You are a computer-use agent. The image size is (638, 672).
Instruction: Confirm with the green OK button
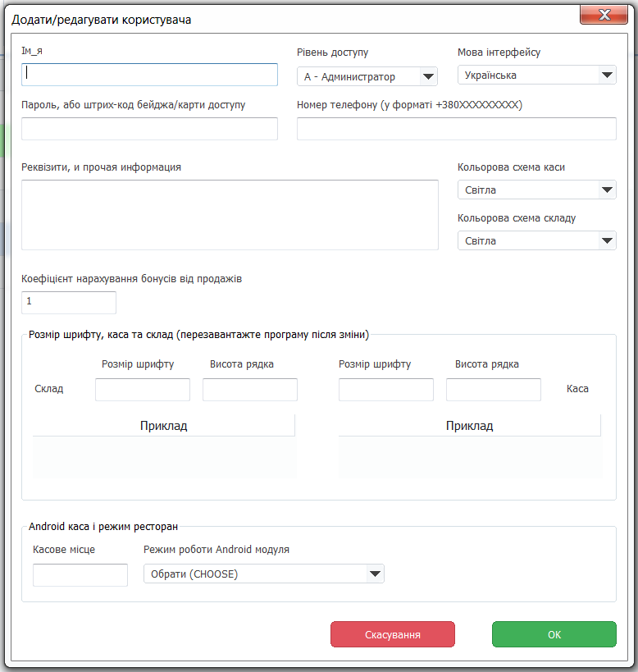click(x=554, y=634)
